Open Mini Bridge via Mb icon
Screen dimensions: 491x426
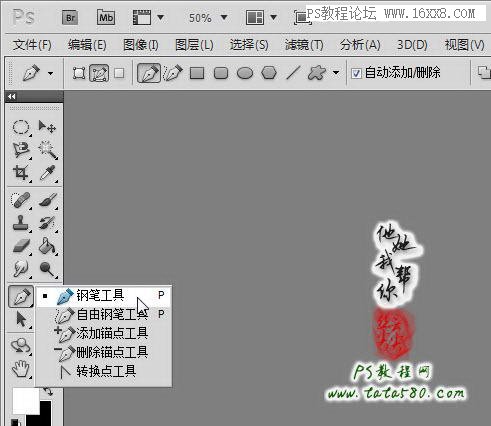[x=106, y=17]
